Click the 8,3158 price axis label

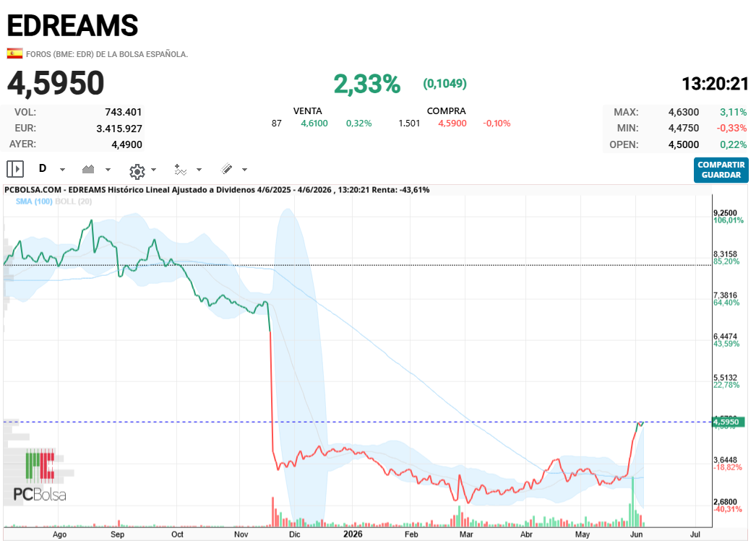coord(725,254)
